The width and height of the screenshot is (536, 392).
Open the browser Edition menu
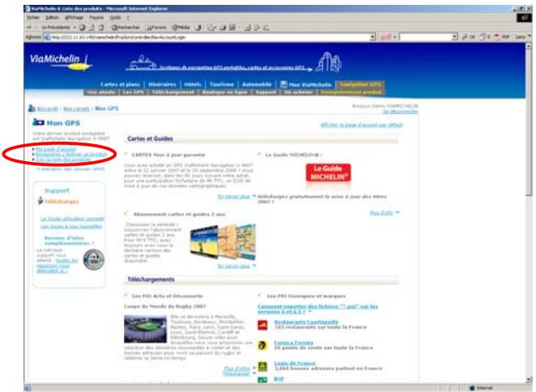tap(52, 18)
